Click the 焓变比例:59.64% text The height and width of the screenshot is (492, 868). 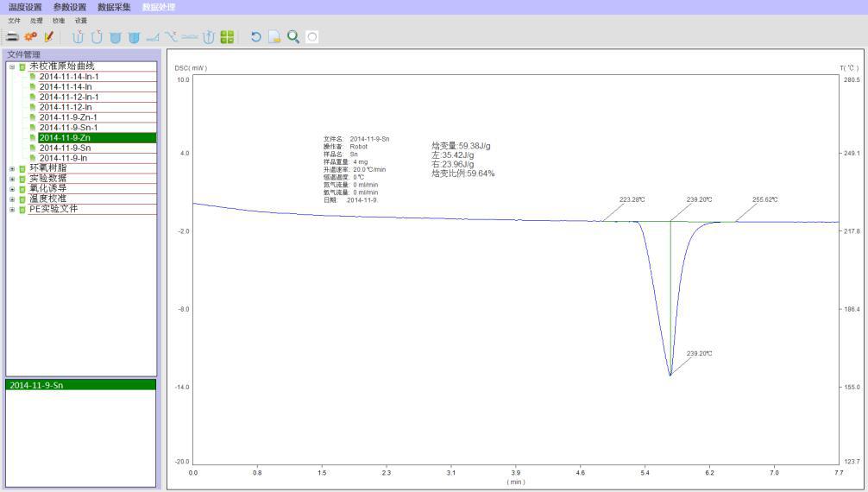pos(462,173)
